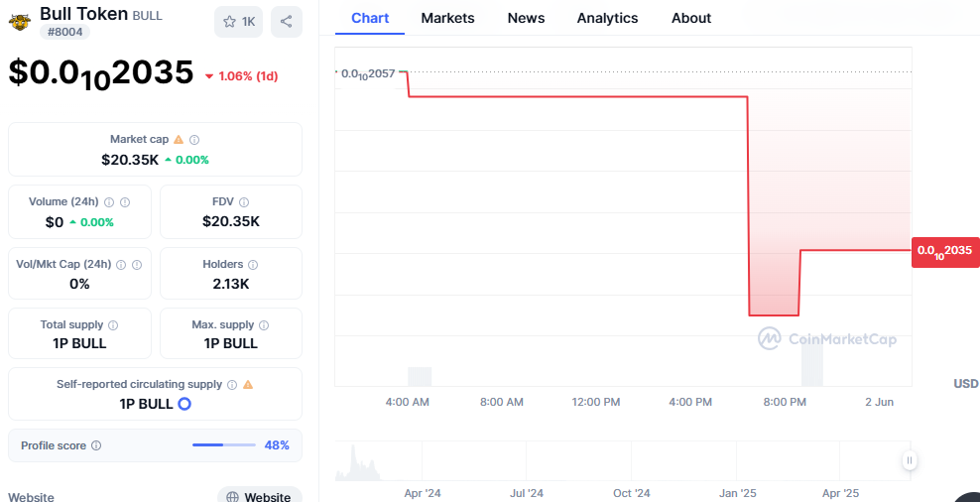Screen dimensions: 980x502
Task: Click the 0.0₁₀2057 chart price label
Action: [368, 73]
